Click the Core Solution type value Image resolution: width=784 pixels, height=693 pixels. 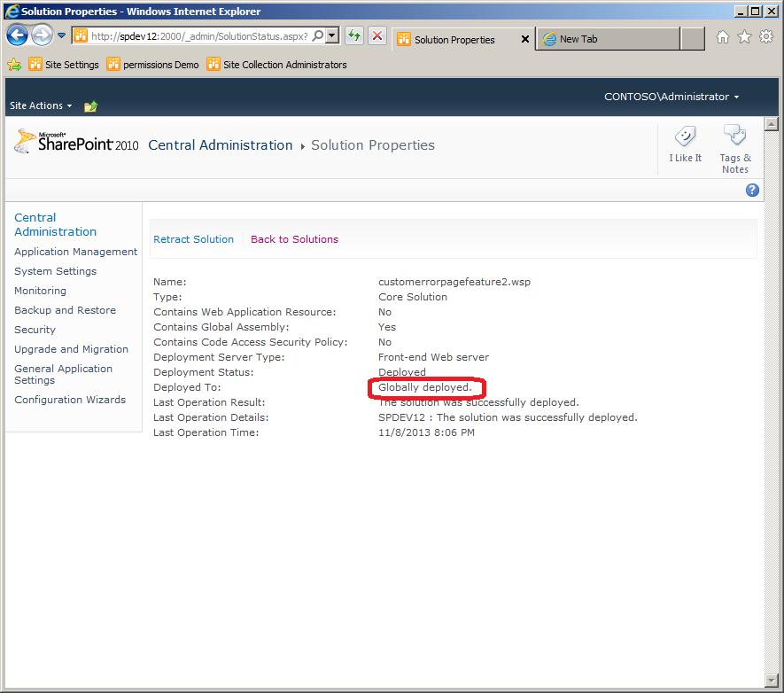coord(413,297)
